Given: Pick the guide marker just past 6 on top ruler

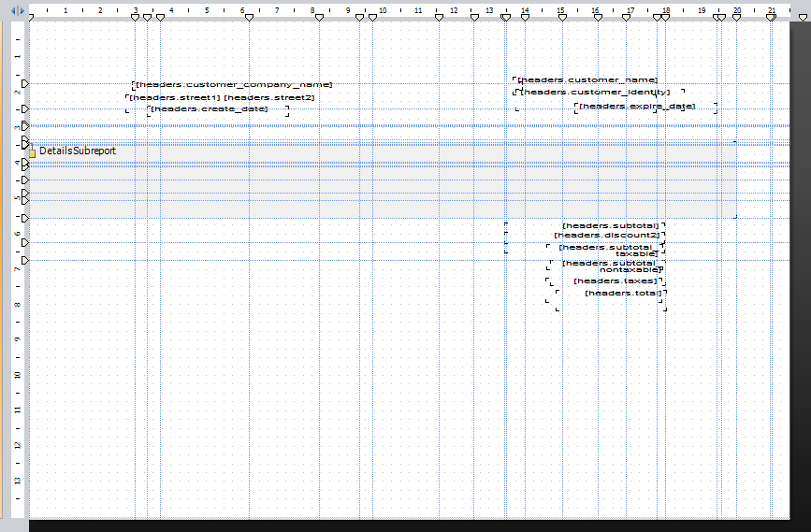Looking at the screenshot, I should pyautogui.click(x=249, y=18).
